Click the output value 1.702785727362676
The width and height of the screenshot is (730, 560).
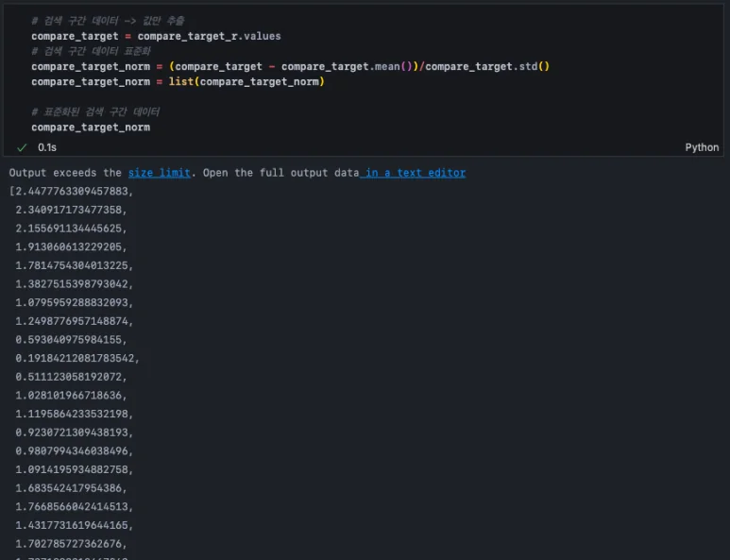click(x=71, y=543)
